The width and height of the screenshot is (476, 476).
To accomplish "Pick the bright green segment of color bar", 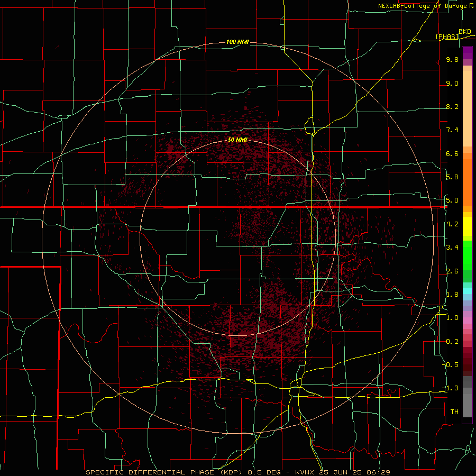I will [467, 255].
